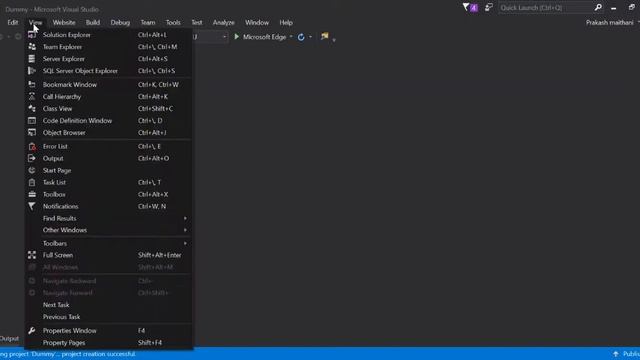This screenshot has width=640, height=360.
Task: Click the Output menu icon
Action: point(32,158)
